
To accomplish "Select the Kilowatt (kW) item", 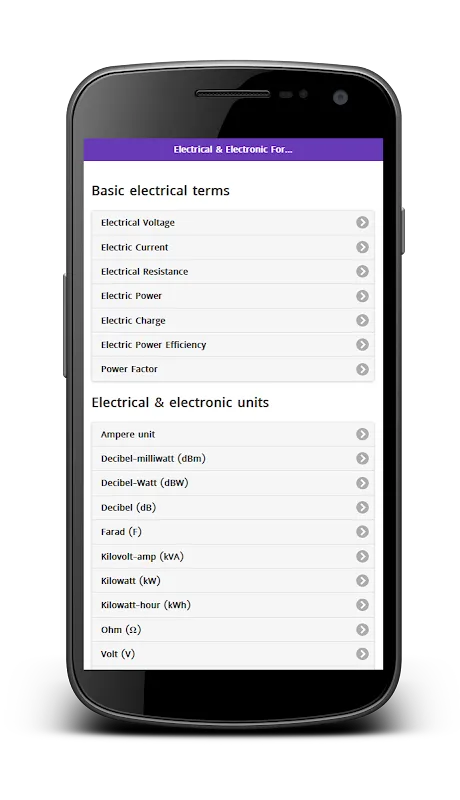I will click(x=233, y=581).
